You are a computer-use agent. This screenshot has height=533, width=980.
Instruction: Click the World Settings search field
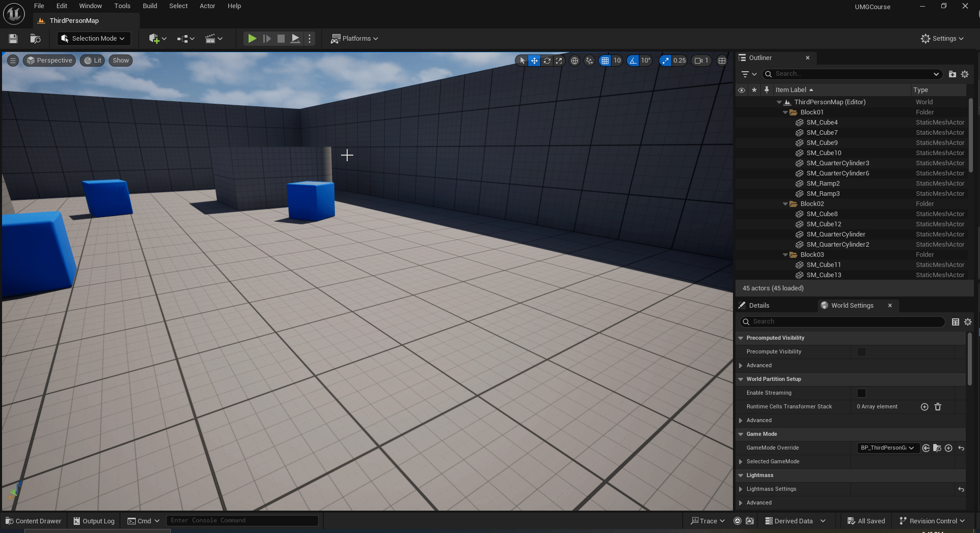[x=842, y=321]
